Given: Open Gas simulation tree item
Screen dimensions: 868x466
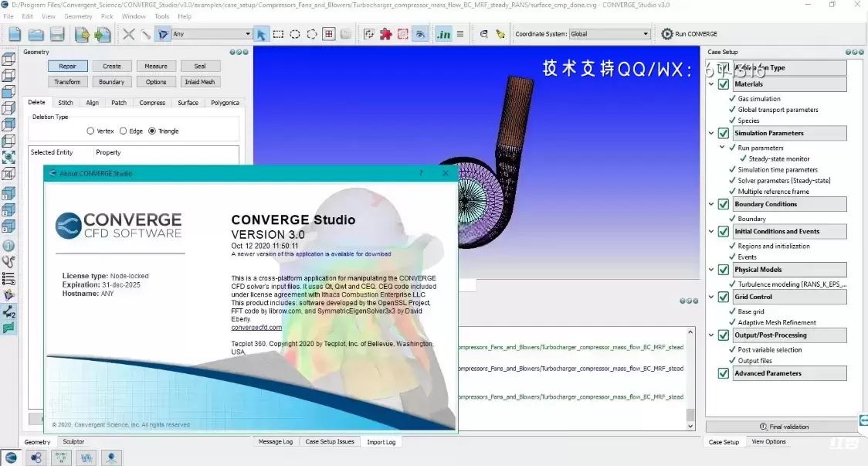Looking at the screenshot, I should click(x=759, y=99).
